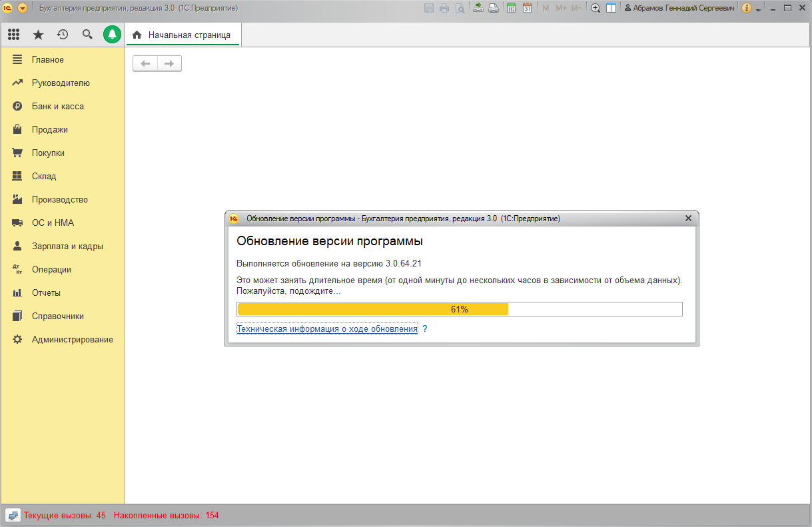The width and height of the screenshot is (812, 527).
Task: Click the update progress bar at 61%
Action: tap(460, 309)
